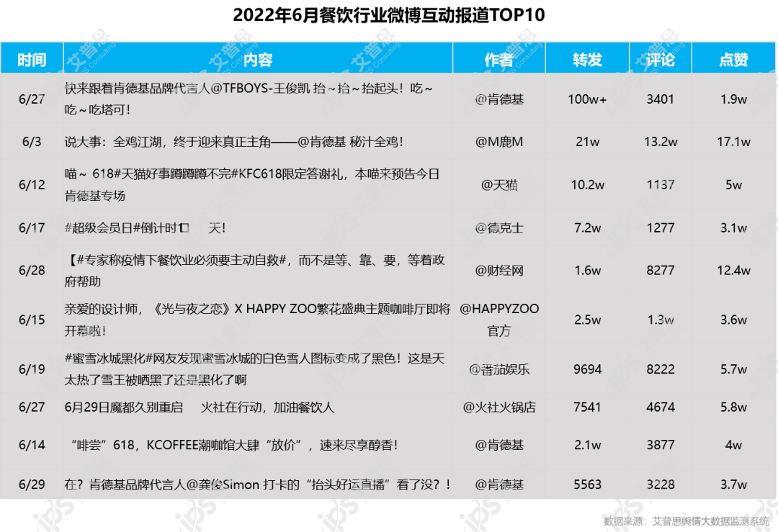Screen dimensions: 778x532
Task: Click author @番茄娱乐
Action: [499, 369]
